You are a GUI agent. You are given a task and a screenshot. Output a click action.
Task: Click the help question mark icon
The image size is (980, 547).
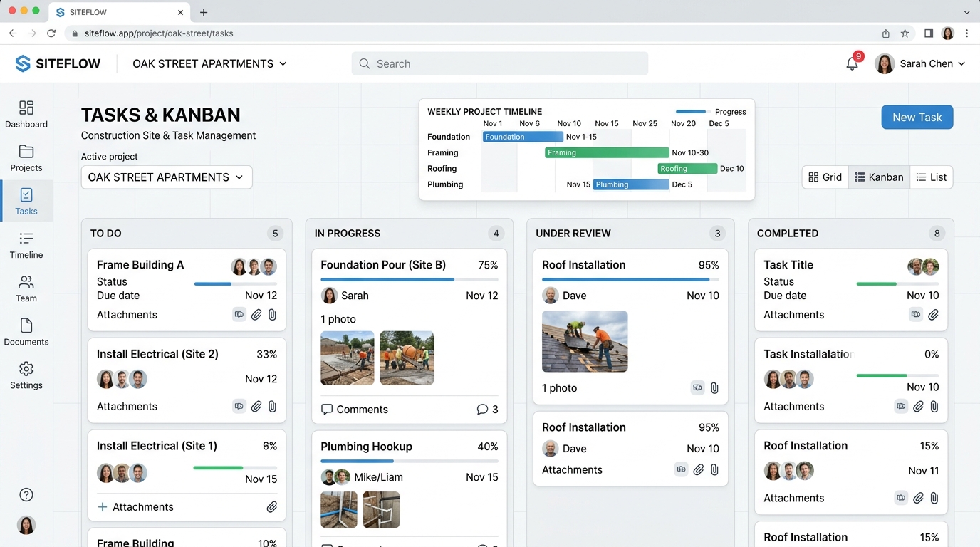[26, 495]
